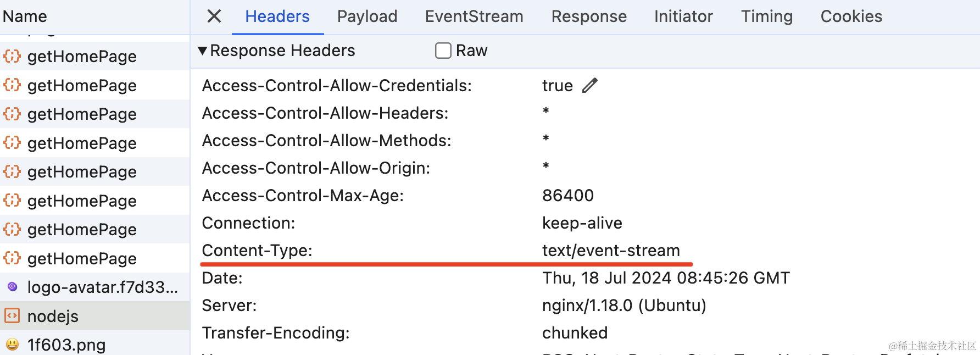Close the request details panel

pyautogui.click(x=214, y=16)
